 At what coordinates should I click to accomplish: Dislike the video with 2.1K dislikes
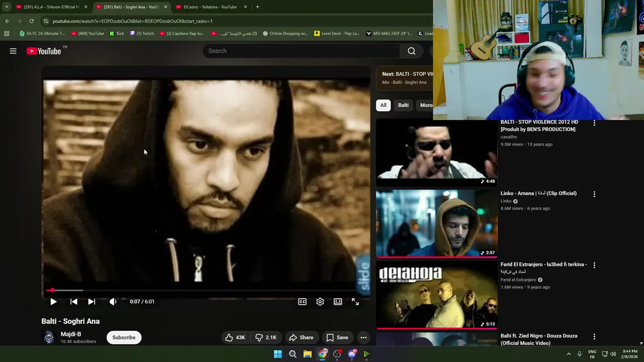(x=266, y=337)
